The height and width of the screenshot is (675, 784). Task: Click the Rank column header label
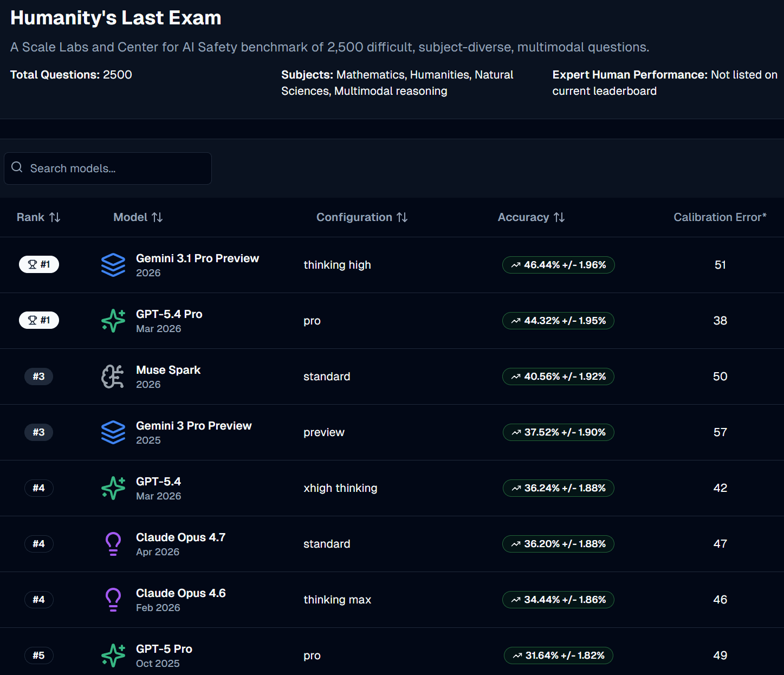point(30,217)
